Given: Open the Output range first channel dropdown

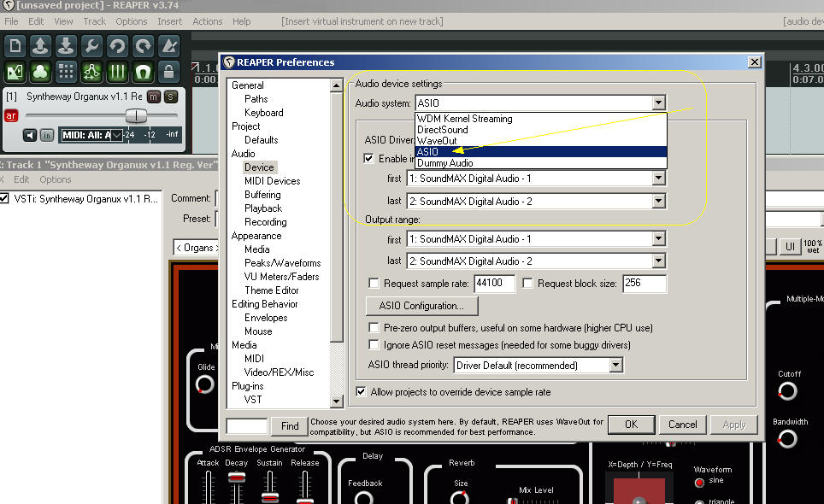Looking at the screenshot, I should coord(658,239).
